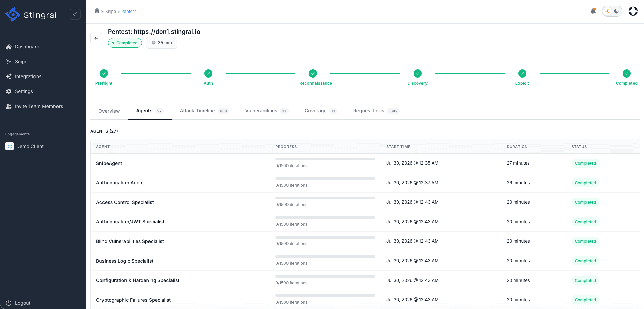Click 'Jul 30, 2026 @ 12:35 AM' start time
The width and height of the screenshot is (644, 309).
click(412, 163)
